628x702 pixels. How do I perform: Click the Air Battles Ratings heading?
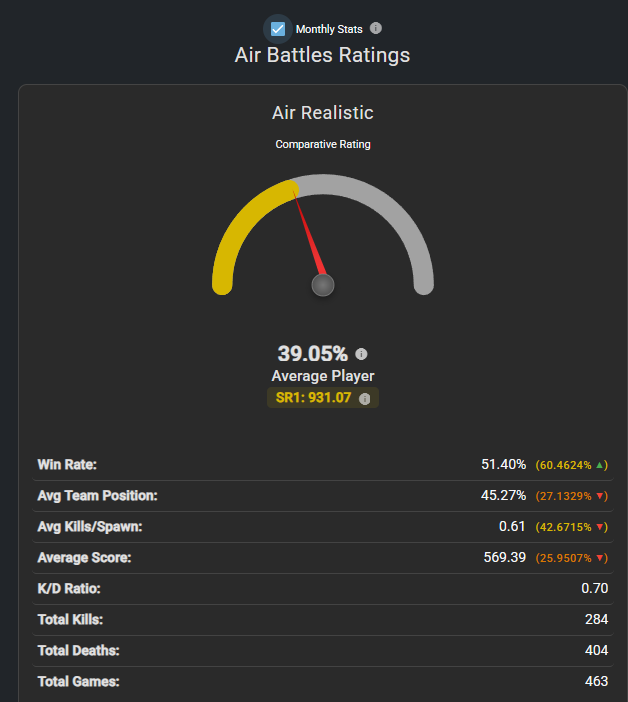click(x=322, y=55)
